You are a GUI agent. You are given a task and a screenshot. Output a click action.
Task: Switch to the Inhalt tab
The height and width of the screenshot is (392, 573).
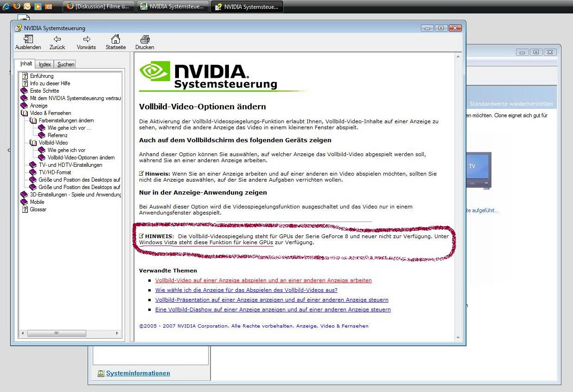[x=26, y=63]
